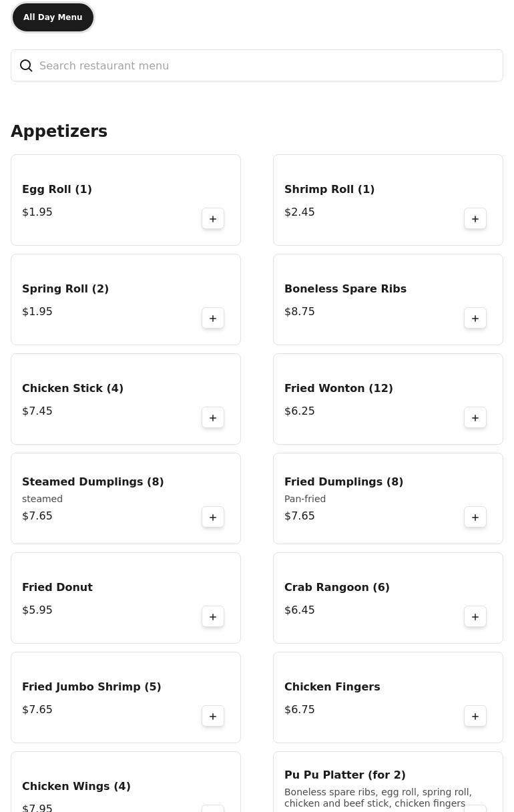Add Egg Roll (1) to order

click(x=213, y=219)
